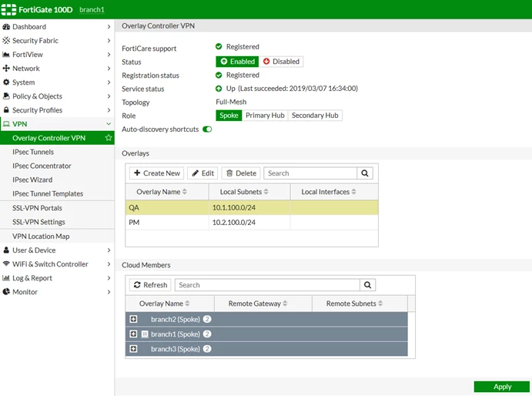
Task: Toggle favorite star for Overlay Controller VPN
Action: point(109,138)
